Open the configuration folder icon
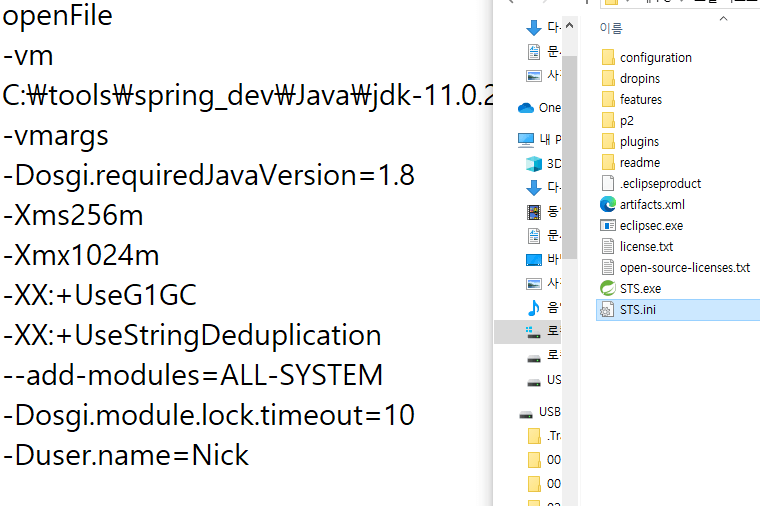760x506 pixels. [x=608, y=57]
